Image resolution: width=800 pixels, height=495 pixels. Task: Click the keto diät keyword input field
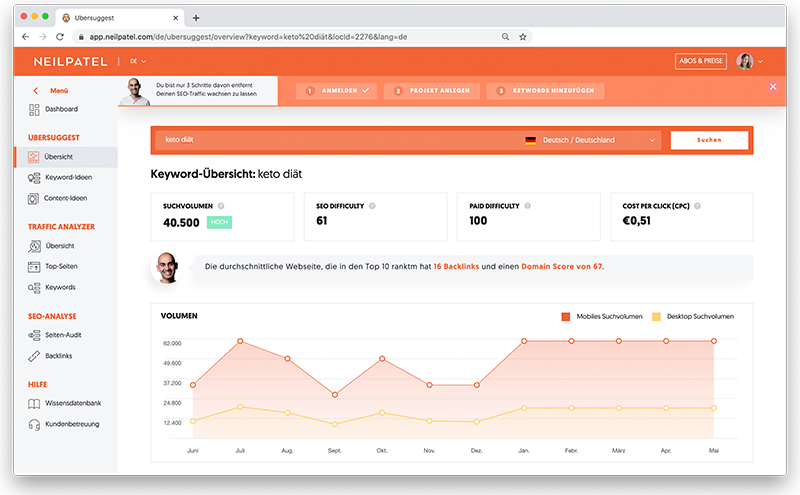point(337,140)
